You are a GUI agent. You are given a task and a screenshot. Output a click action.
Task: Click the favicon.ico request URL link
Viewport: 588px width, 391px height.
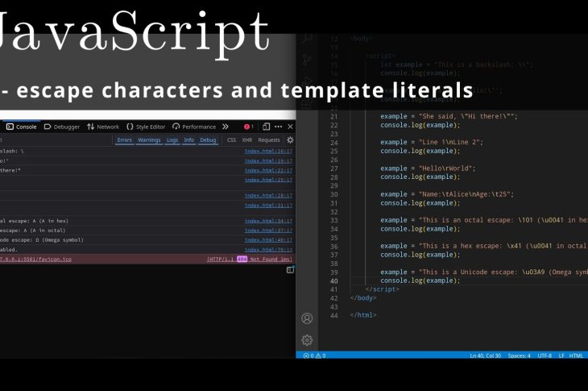coord(36,260)
